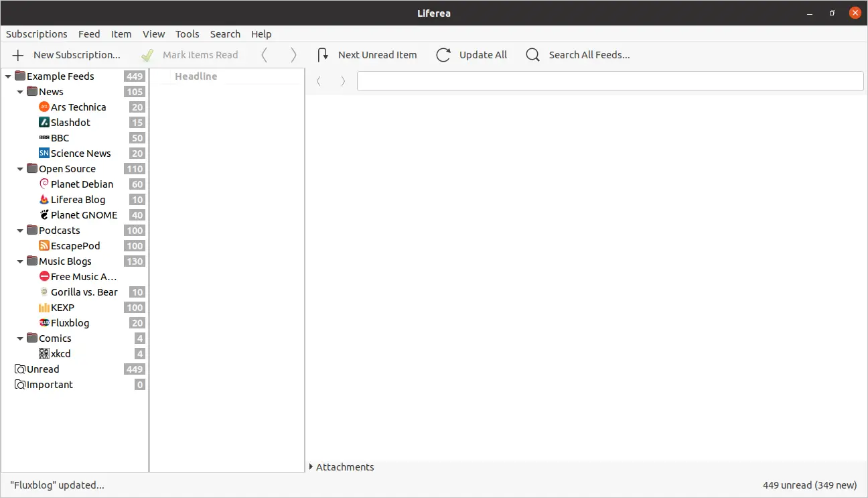Click the "Fluxblog" updated status message
Image resolution: width=868 pixels, height=498 pixels.
[57, 485]
